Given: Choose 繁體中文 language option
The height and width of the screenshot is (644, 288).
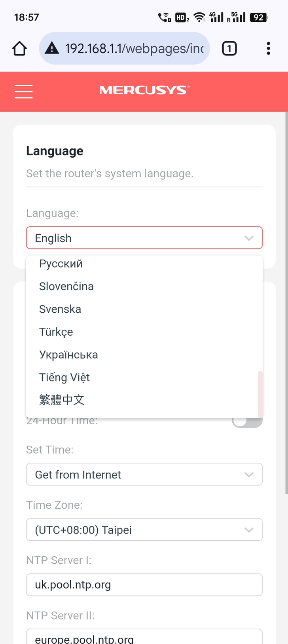Looking at the screenshot, I should (62, 400).
